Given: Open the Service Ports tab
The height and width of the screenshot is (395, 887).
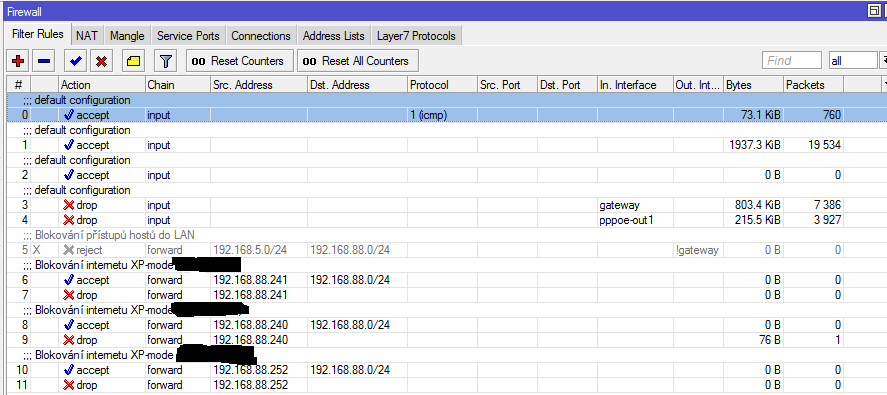Looking at the screenshot, I should pos(188,36).
